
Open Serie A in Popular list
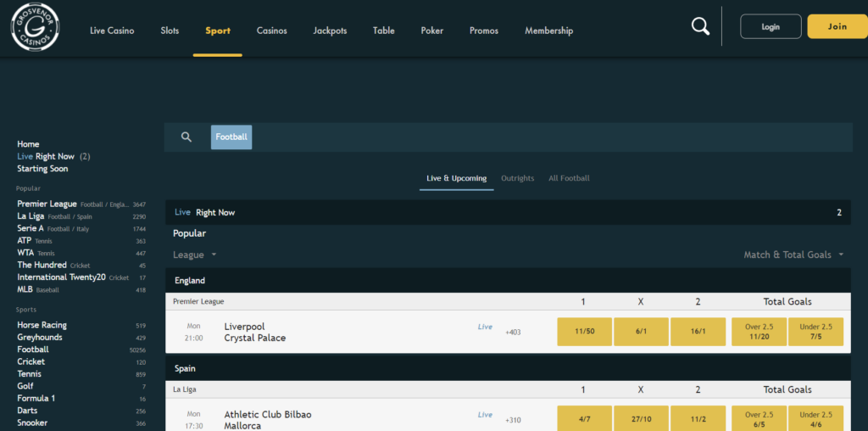point(81,228)
